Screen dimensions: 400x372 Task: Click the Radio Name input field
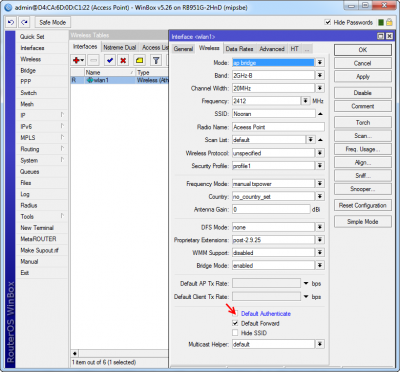278,127
